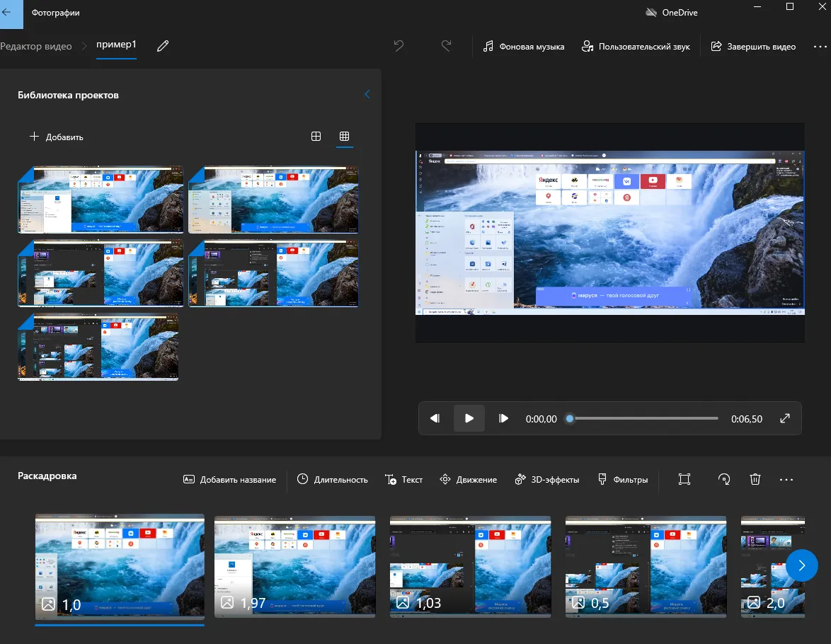
Task: Click Редактор видео breadcrumb
Action: click(x=36, y=46)
